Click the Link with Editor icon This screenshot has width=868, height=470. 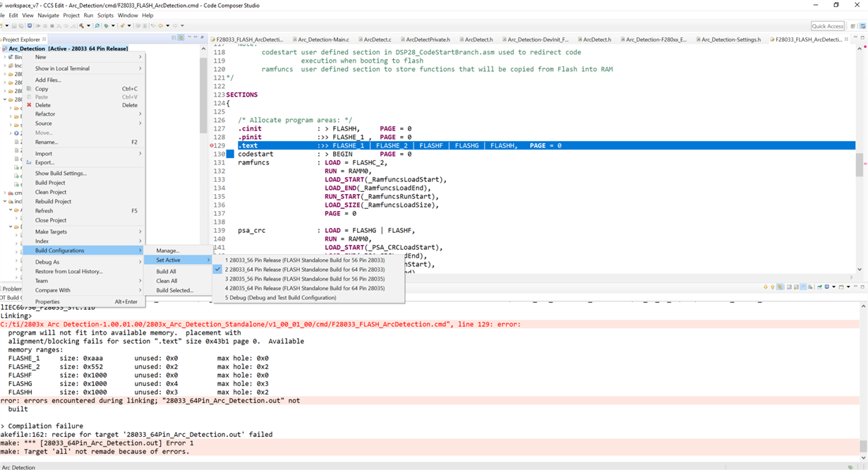181,38
